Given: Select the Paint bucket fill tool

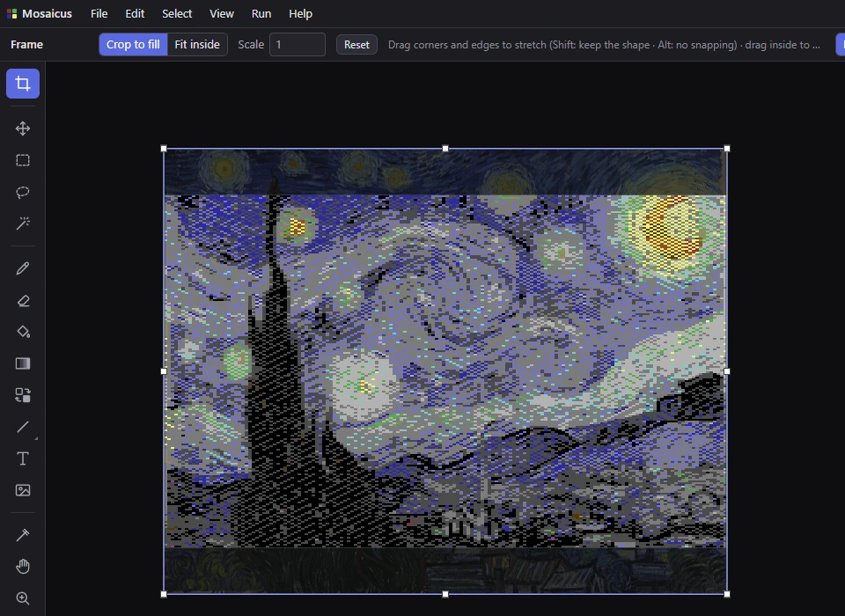Looking at the screenshot, I should (x=23, y=332).
